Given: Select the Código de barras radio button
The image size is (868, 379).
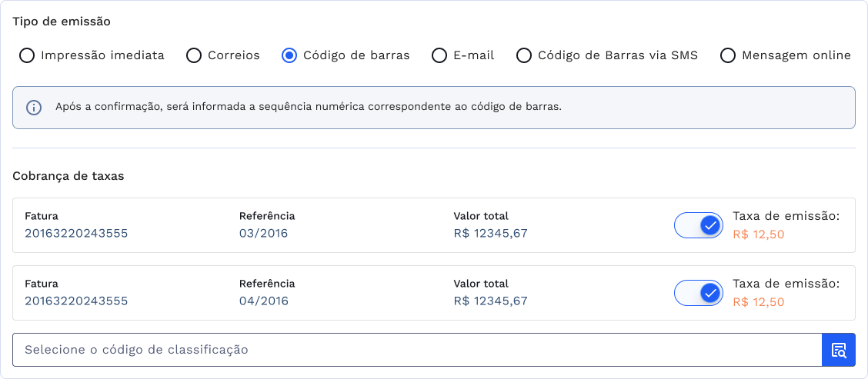Looking at the screenshot, I should (289, 55).
